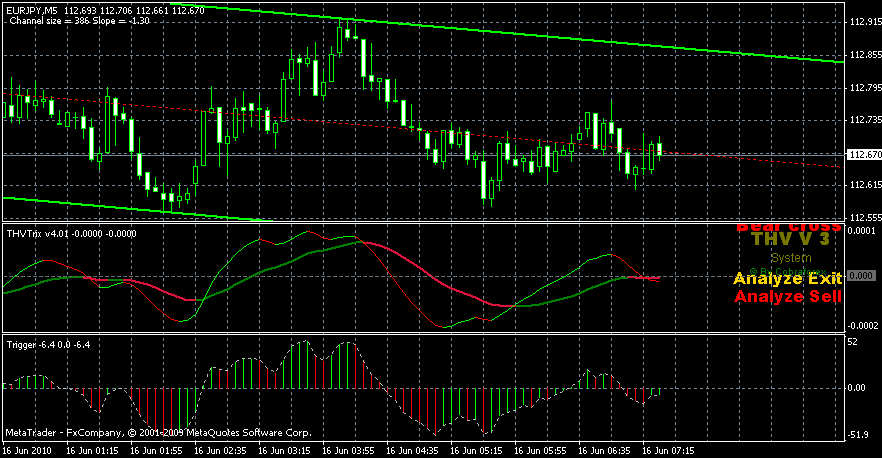
Task: Click the -0.0002 THVTrix scale value
Action: click(x=861, y=326)
